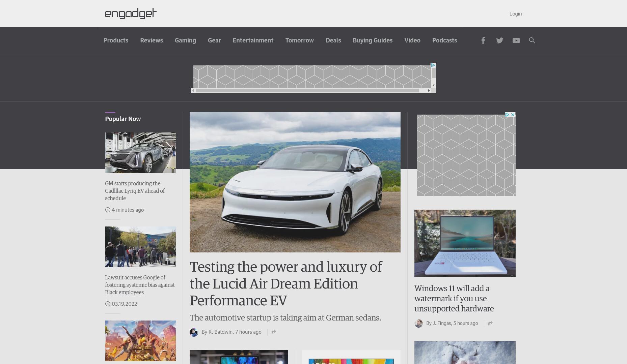Image resolution: width=627 pixels, height=364 pixels.
Task: Open Buying Guides section
Action: [x=373, y=40]
